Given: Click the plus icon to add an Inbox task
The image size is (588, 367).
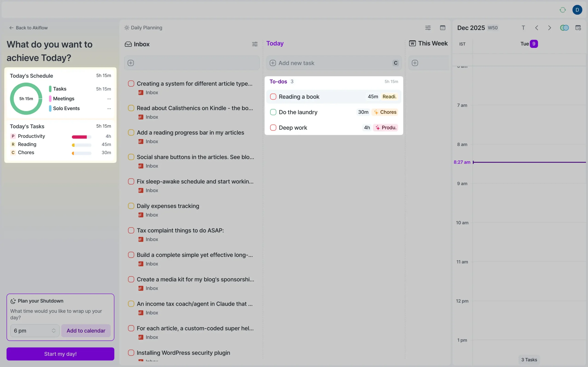Looking at the screenshot, I should [x=131, y=63].
